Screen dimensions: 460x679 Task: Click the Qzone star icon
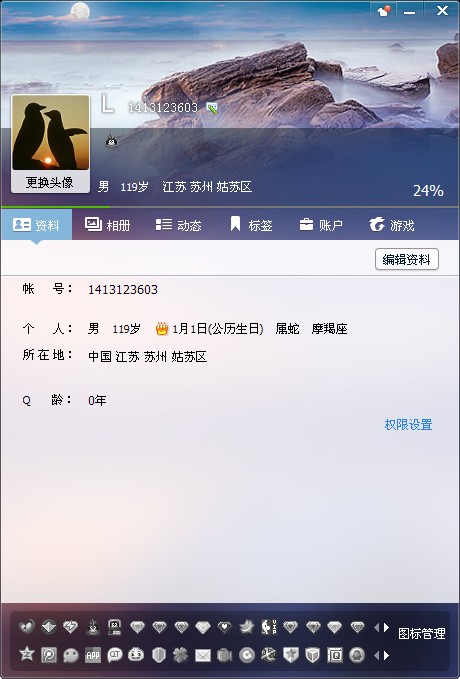tap(27, 654)
